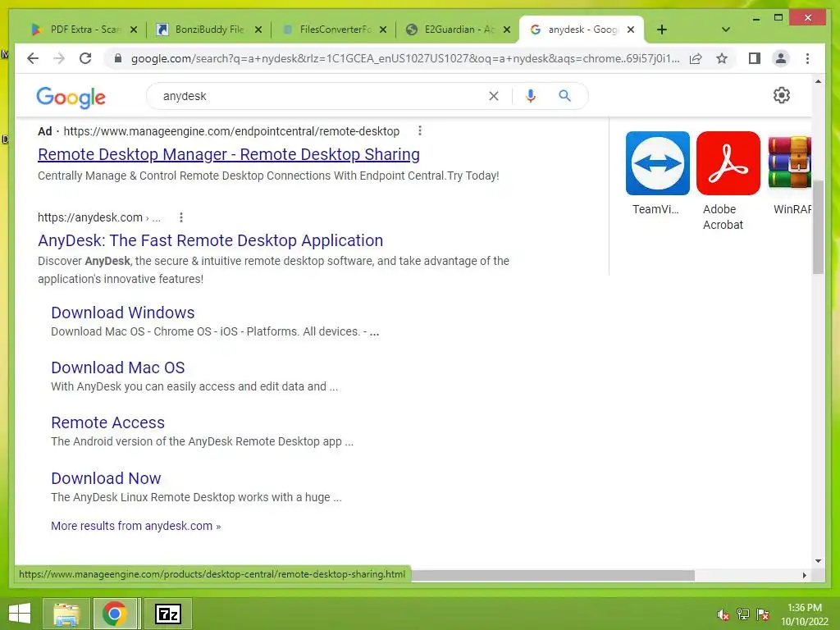Open ad options beside manageengine URL

pos(420,130)
